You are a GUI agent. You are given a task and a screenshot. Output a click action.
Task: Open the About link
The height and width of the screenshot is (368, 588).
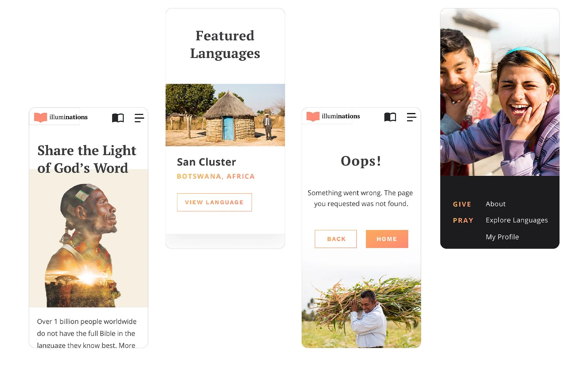pos(496,204)
